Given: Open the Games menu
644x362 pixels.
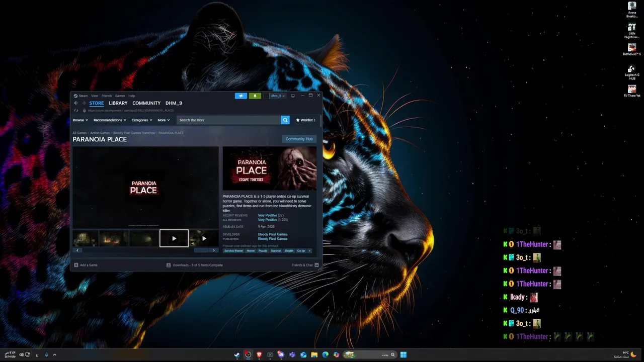Looking at the screenshot, I should click(120, 96).
